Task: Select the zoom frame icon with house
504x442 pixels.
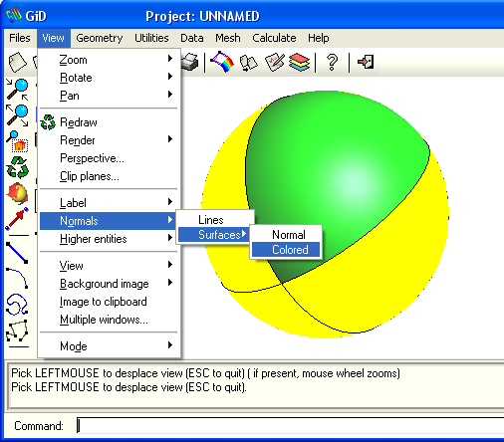Action: (17, 141)
